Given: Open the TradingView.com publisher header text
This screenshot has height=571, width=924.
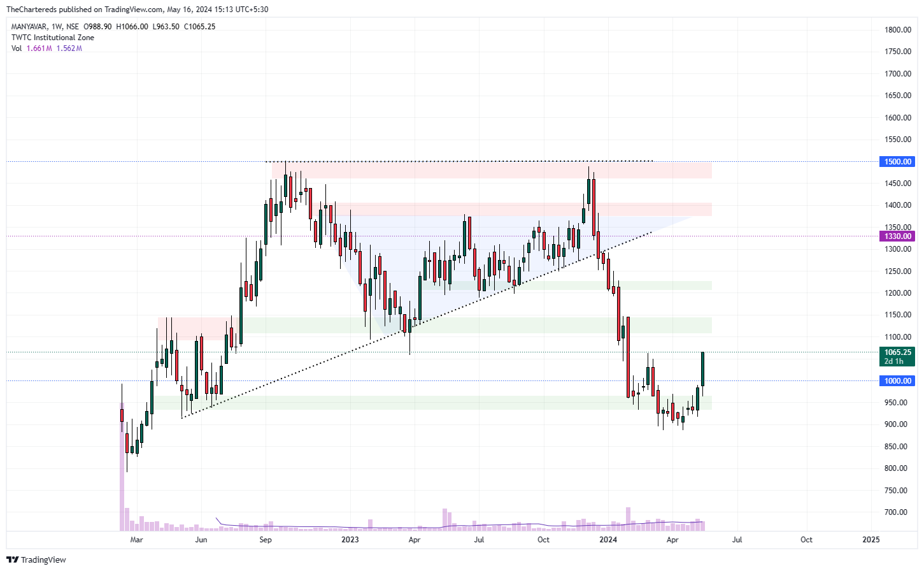Looking at the screenshot, I should [137, 10].
